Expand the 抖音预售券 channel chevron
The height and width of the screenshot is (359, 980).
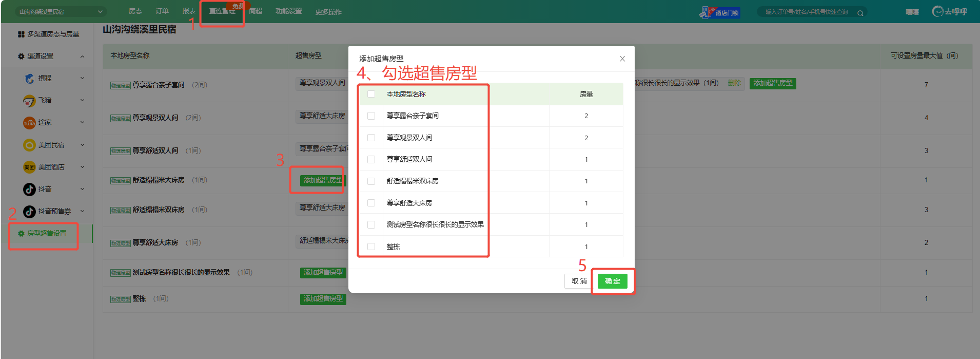pos(83,211)
